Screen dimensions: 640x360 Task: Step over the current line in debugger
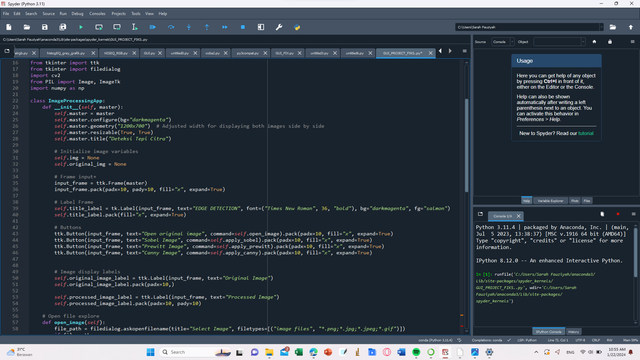tap(171, 27)
